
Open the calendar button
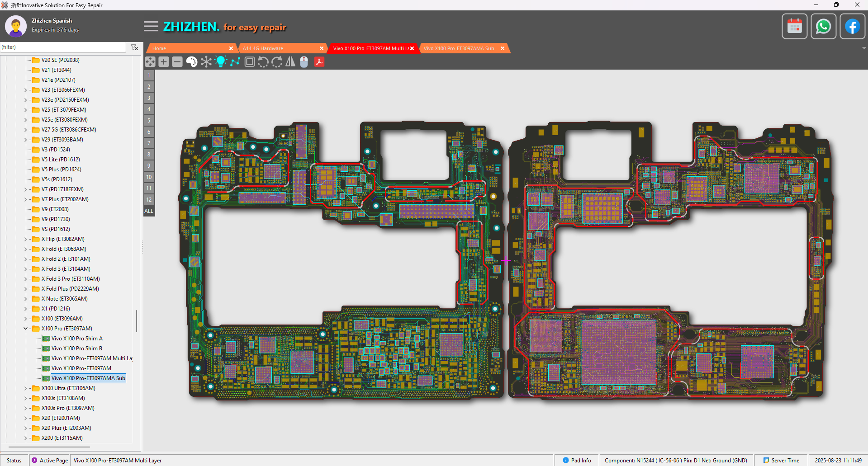[795, 27]
